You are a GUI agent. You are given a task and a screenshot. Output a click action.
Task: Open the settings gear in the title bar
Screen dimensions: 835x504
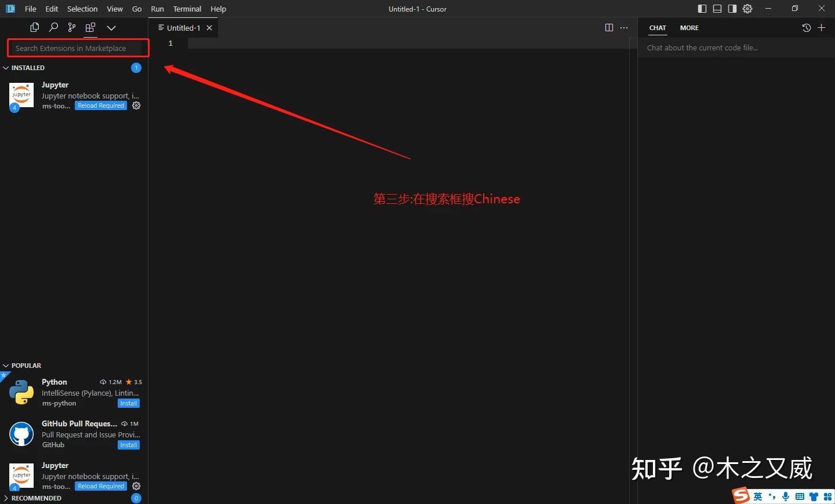747,9
